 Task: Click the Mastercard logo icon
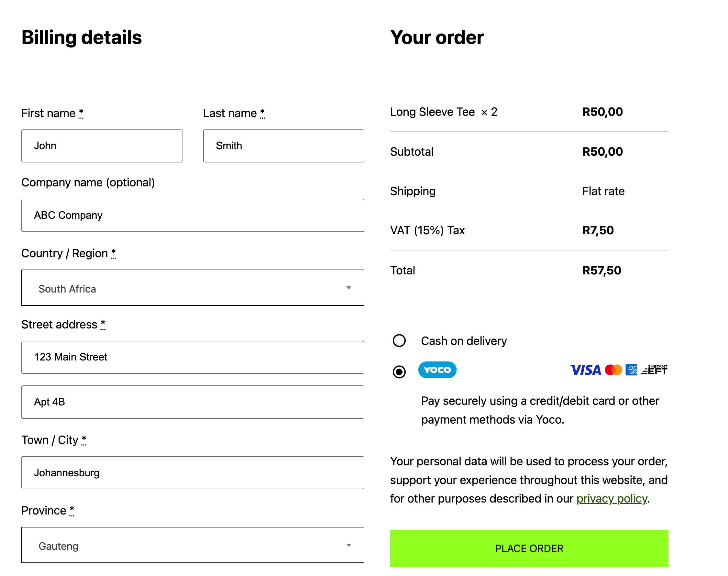[613, 370]
